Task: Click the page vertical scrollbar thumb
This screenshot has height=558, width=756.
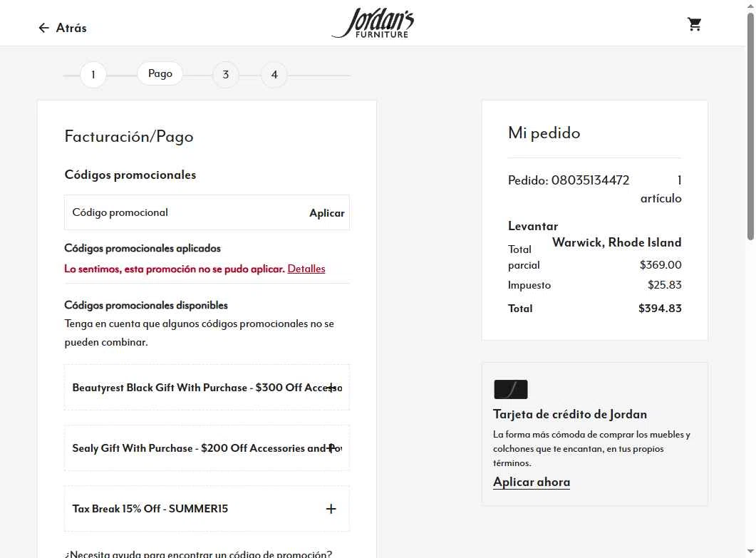Action: [x=751, y=125]
